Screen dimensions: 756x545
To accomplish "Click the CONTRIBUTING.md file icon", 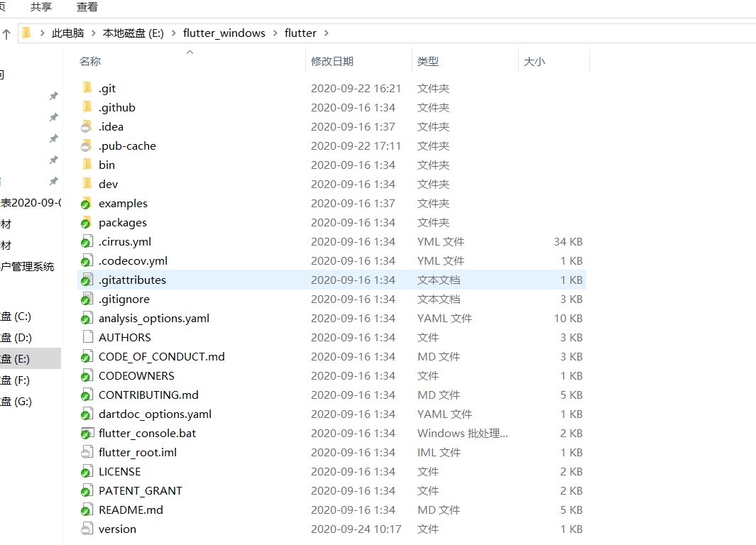I will (87, 395).
